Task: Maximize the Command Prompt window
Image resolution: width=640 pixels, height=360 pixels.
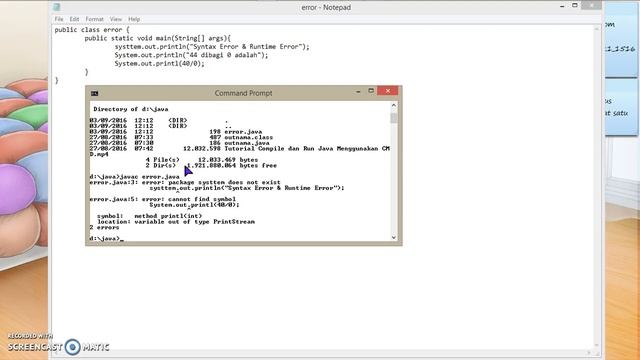Action: (x=371, y=91)
